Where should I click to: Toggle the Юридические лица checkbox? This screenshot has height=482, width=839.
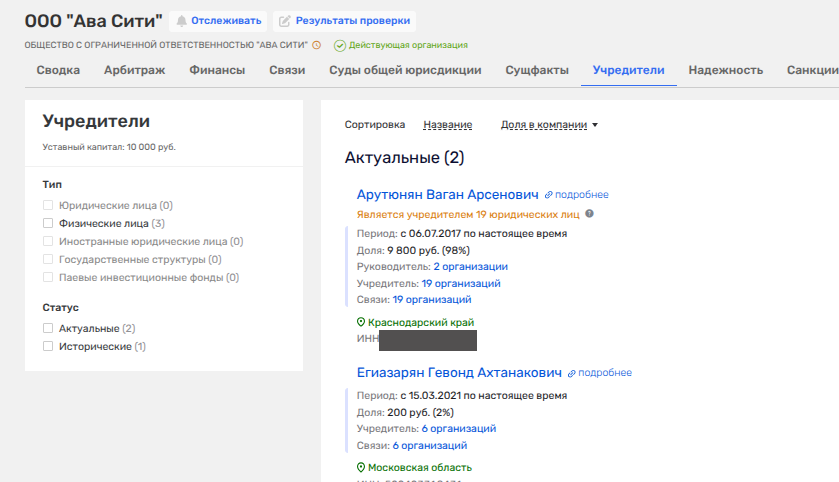click(x=48, y=205)
